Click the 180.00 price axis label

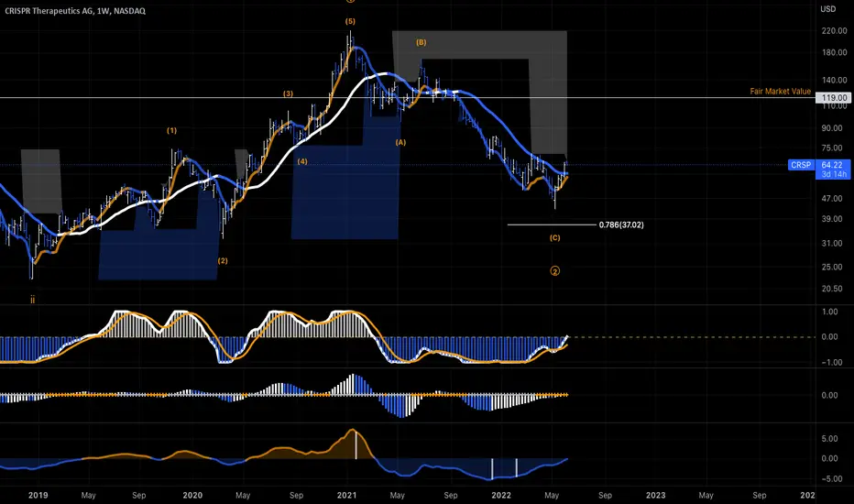click(834, 53)
